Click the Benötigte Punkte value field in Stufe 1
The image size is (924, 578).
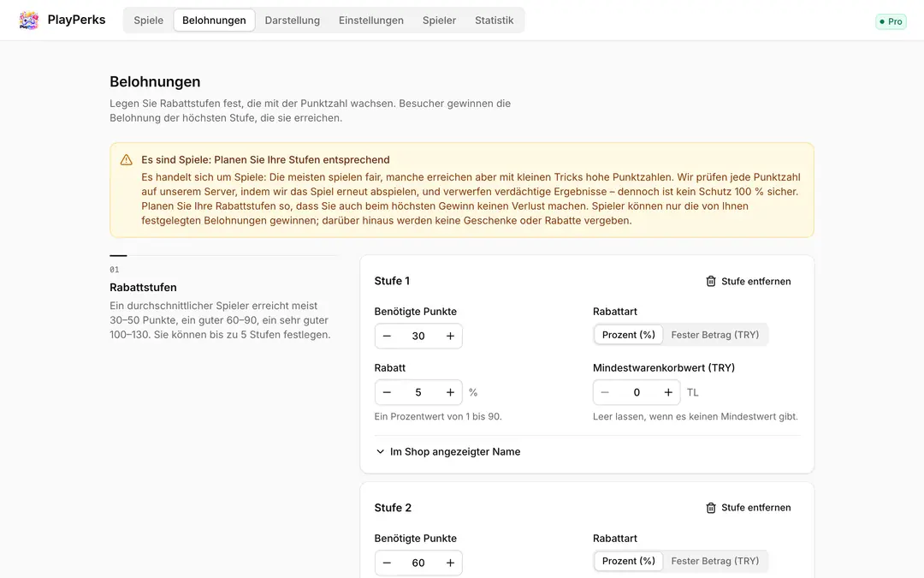[418, 337]
